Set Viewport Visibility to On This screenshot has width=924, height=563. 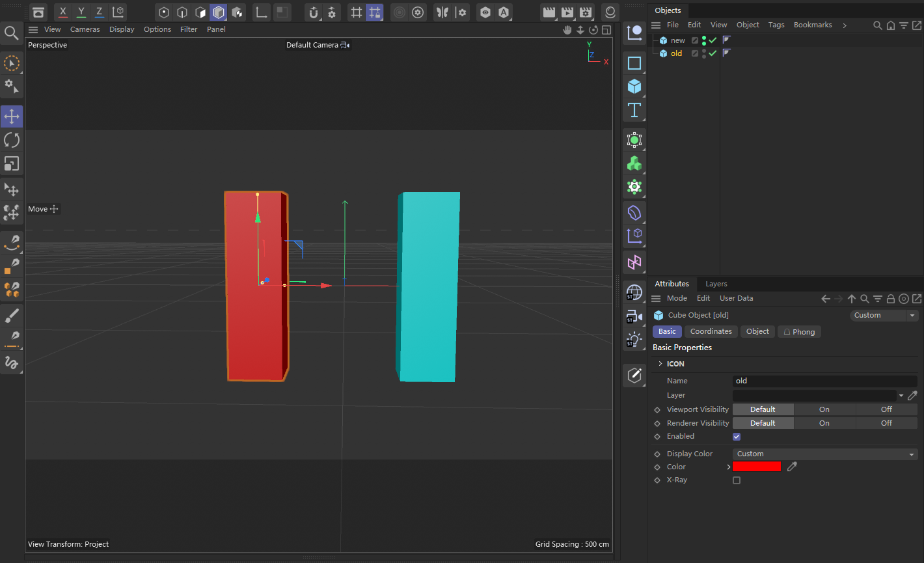(x=824, y=409)
